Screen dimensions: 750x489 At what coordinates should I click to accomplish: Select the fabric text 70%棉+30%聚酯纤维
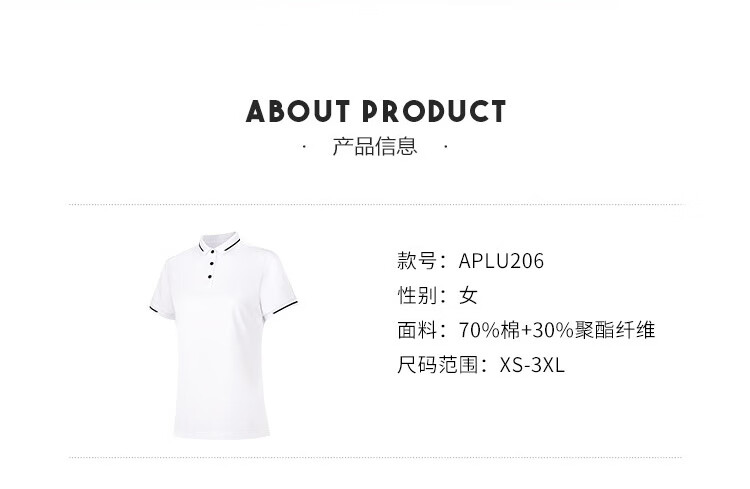coord(557,330)
